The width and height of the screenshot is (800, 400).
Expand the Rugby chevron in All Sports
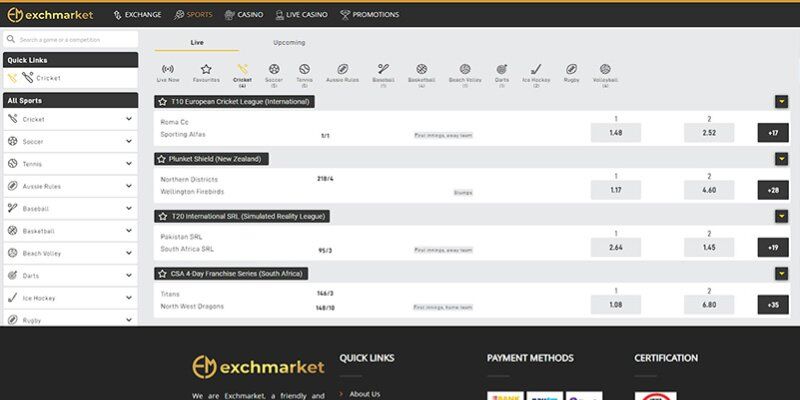129,320
